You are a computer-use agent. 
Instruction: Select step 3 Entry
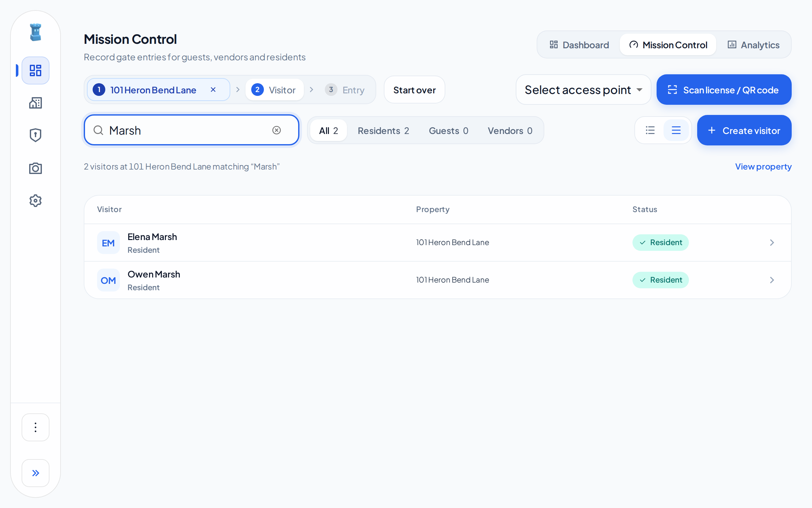[345, 90]
